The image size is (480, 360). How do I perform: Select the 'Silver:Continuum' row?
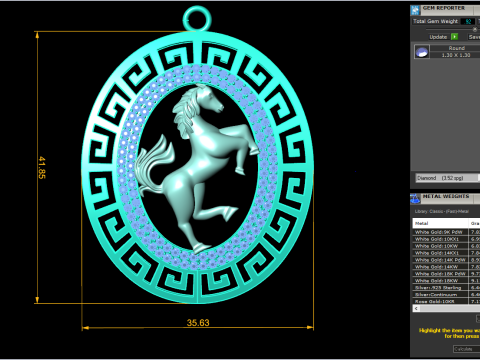pyautogui.click(x=446, y=295)
